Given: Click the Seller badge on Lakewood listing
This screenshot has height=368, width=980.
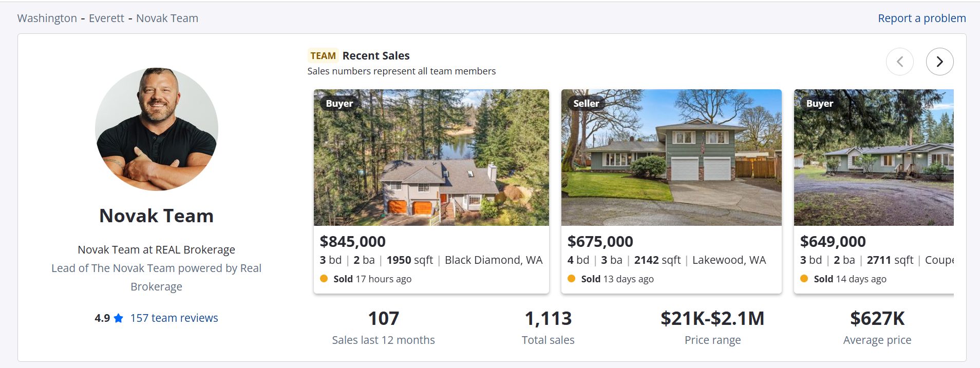Looking at the screenshot, I should (586, 104).
